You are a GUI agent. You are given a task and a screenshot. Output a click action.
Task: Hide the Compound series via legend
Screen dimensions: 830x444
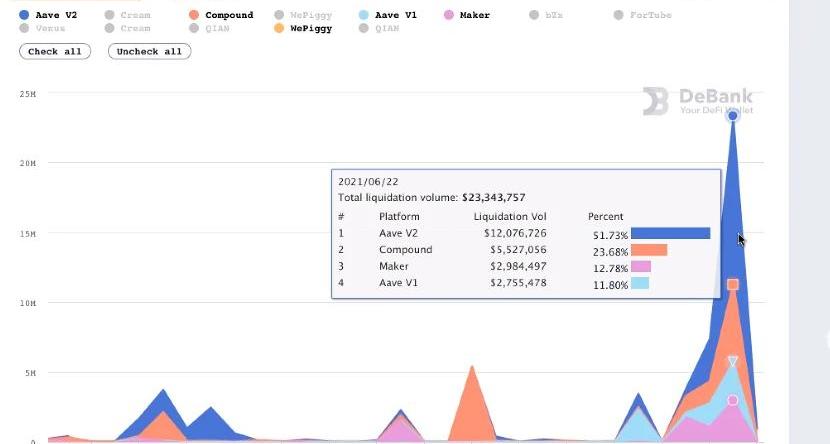[221, 15]
